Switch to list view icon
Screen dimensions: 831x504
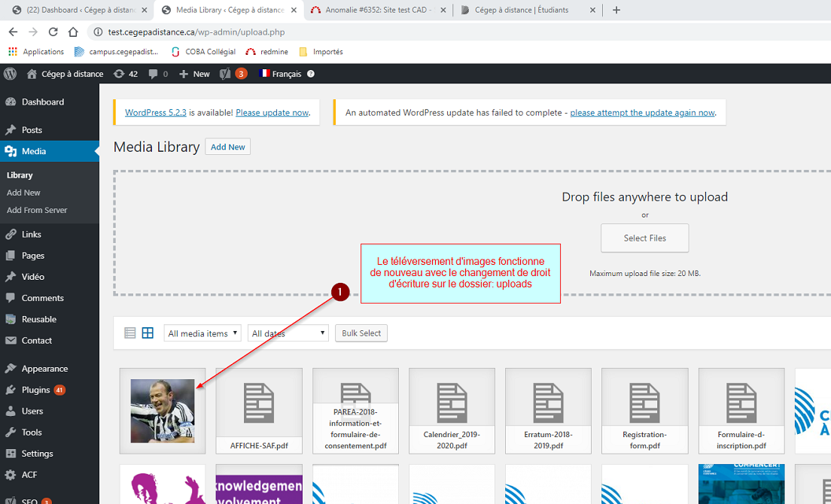tap(130, 333)
